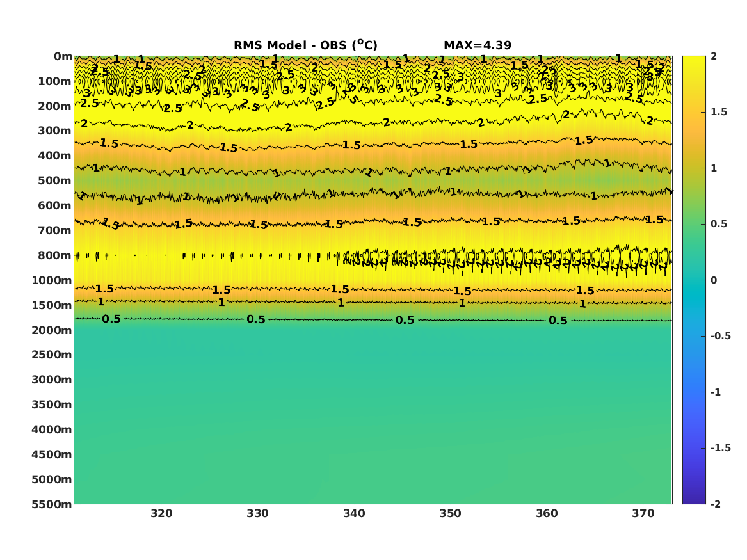This screenshot has width=747, height=560.
Task: Click the '0m' depth axis label
Action: point(63,57)
